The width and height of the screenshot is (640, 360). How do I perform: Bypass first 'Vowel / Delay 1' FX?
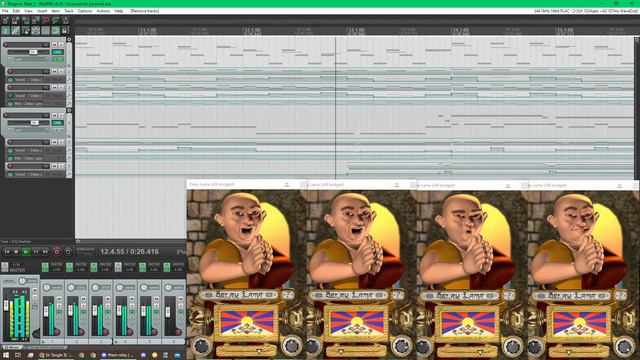click(10, 80)
